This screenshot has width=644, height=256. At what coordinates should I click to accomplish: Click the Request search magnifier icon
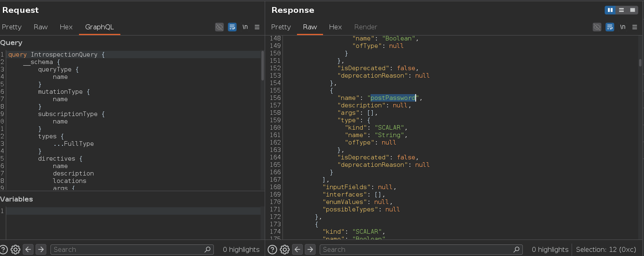click(208, 249)
